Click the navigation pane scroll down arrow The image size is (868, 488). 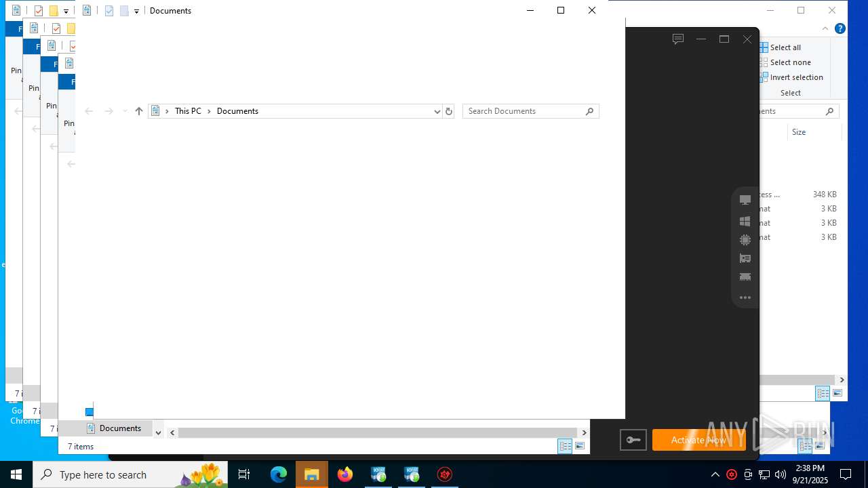point(158,432)
